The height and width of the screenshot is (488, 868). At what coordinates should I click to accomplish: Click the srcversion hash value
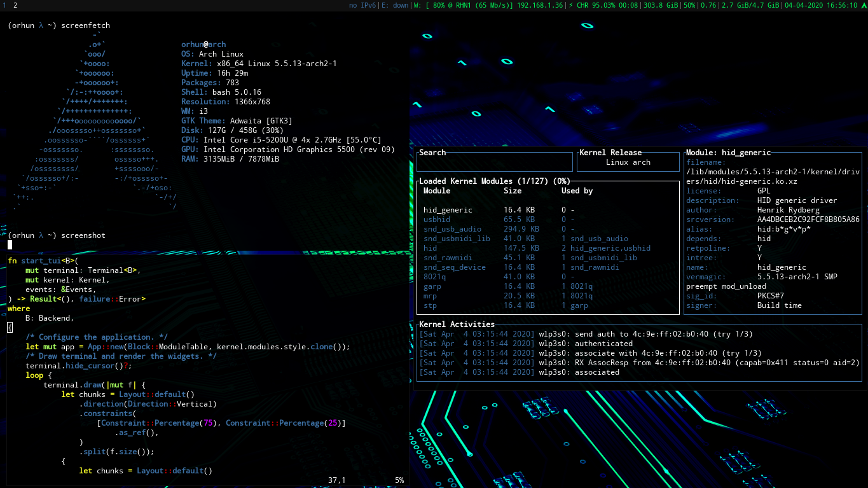pos(808,220)
